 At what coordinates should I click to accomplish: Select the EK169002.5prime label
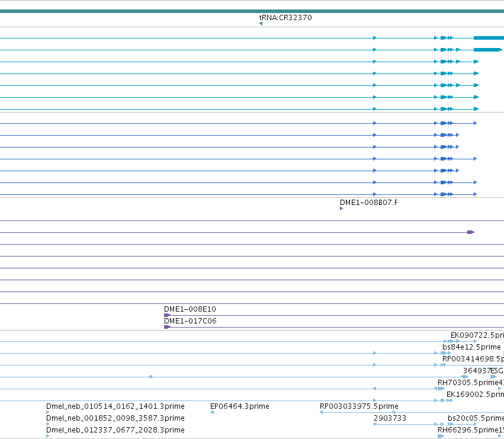[x=476, y=395]
